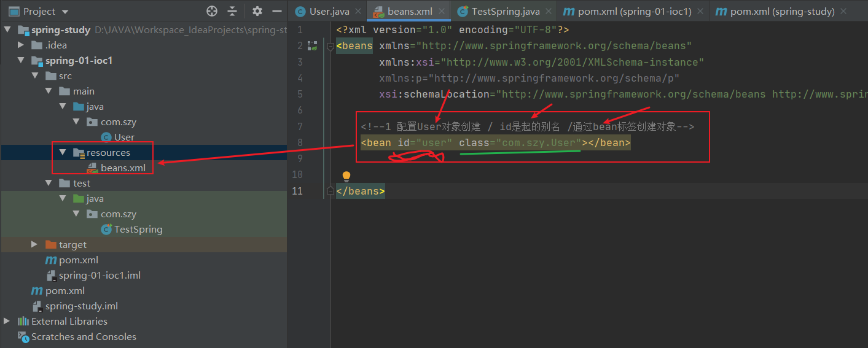Click the target folder icon
The image size is (868, 348).
51,245
